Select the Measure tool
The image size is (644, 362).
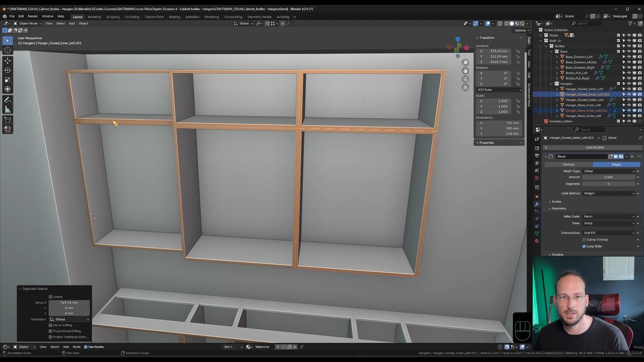(8, 109)
